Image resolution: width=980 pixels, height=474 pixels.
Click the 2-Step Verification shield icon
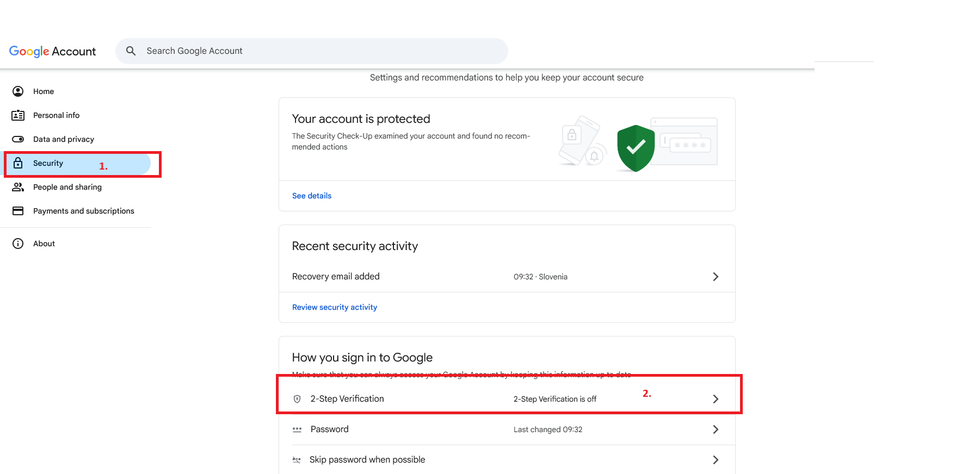point(297,399)
